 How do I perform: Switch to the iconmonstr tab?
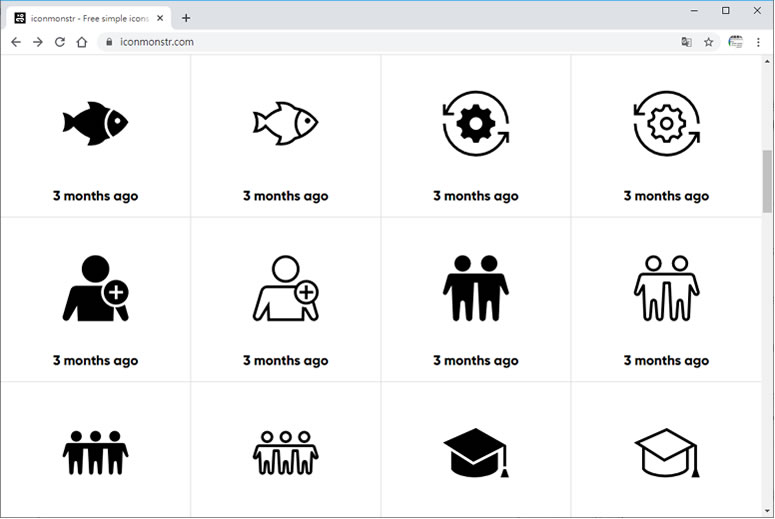pyautogui.click(x=89, y=18)
